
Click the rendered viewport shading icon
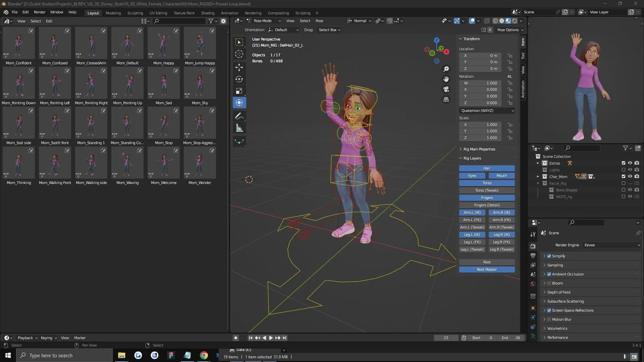click(x=514, y=21)
